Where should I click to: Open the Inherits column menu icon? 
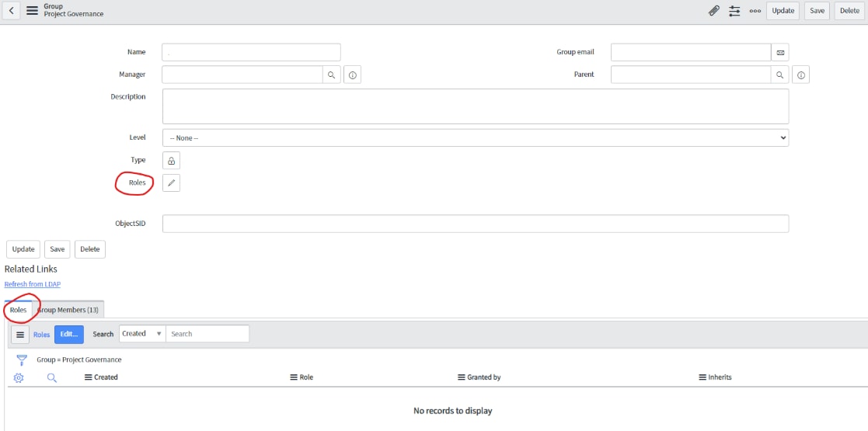click(702, 377)
